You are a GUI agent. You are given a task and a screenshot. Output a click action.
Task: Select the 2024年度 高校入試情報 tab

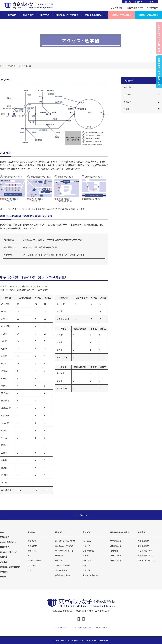148,15
